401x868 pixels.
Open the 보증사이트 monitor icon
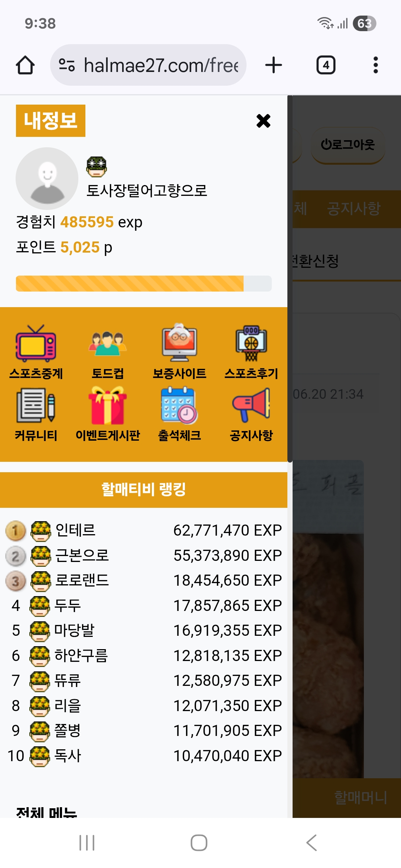179,343
